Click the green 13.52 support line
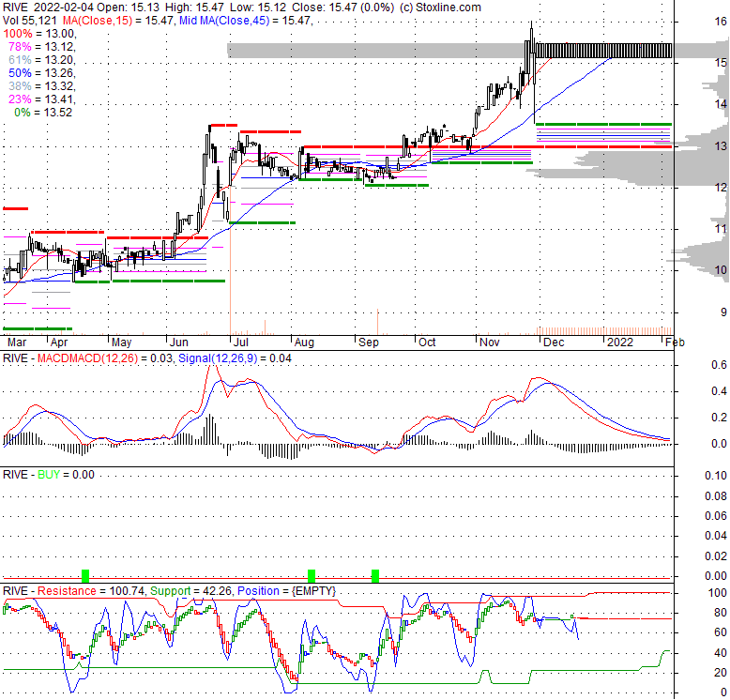730x700 pixels. coord(603,124)
